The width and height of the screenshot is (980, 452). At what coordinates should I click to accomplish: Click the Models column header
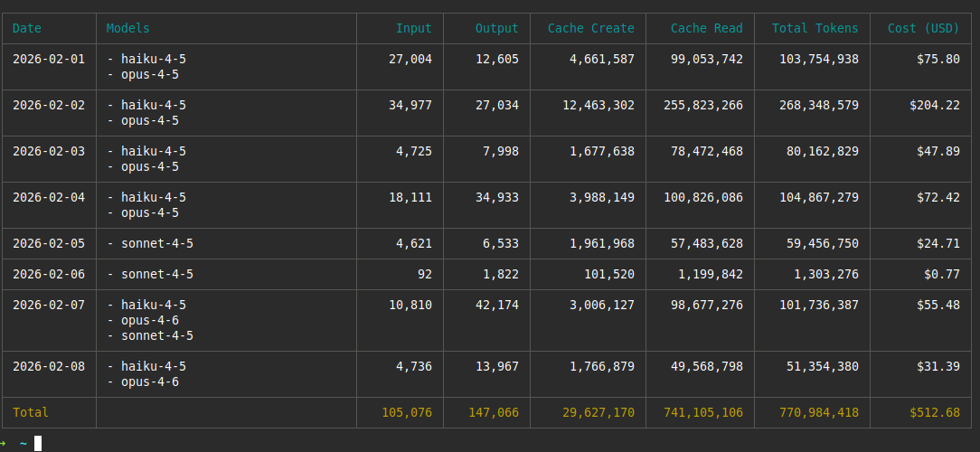[127, 28]
